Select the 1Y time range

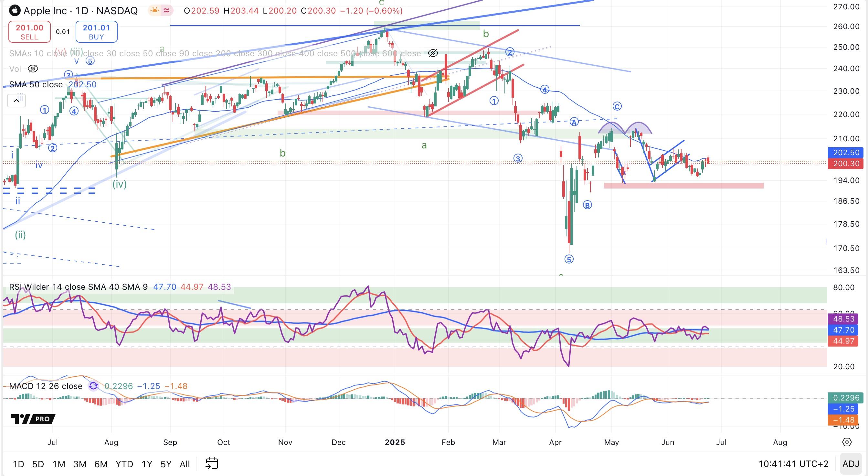coord(147,464)
